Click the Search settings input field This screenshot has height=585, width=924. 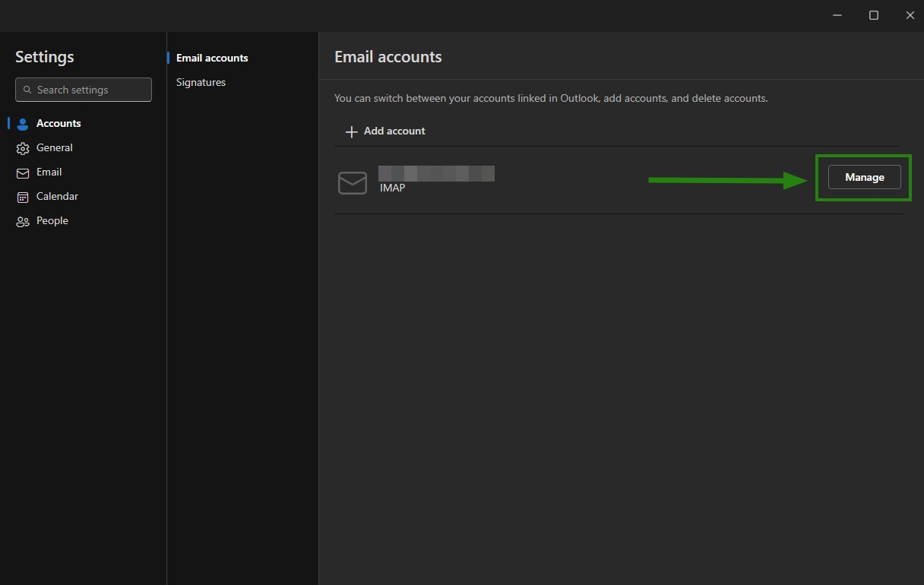pyautogui.click(x=91, y=90)
